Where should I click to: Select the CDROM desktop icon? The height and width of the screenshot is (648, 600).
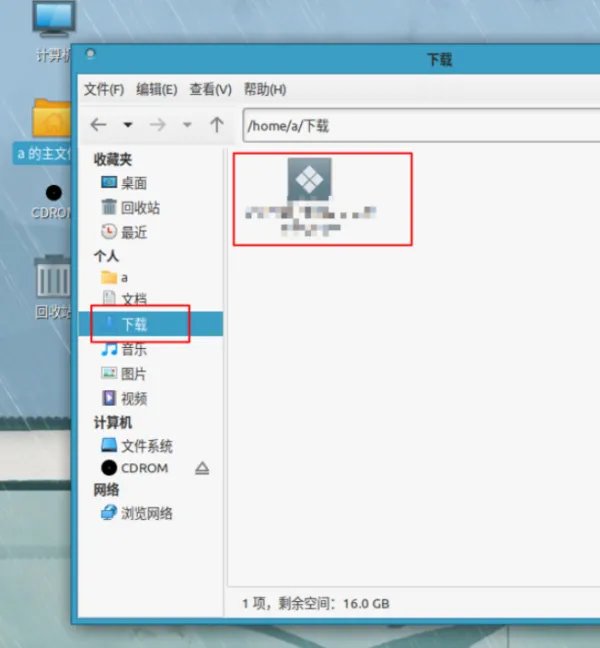coord(53,201)
